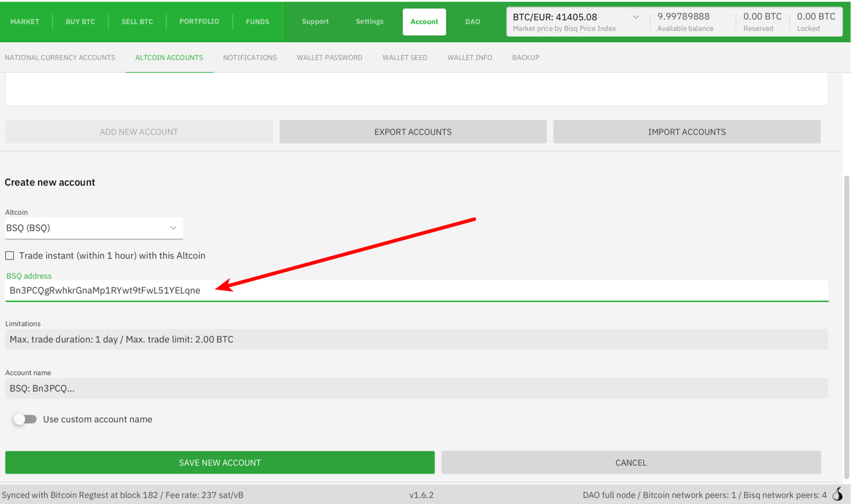Check the Trade instant with this Altcoin box
The height and width of the screenshot is (504, 856).
coord(10,256)
